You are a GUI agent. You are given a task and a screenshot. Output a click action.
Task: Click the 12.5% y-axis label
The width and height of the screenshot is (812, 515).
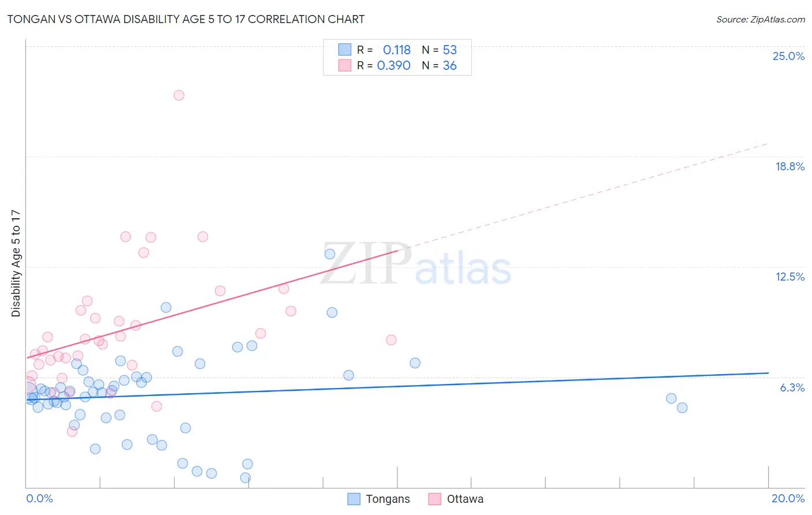click(x=789, y=277)
